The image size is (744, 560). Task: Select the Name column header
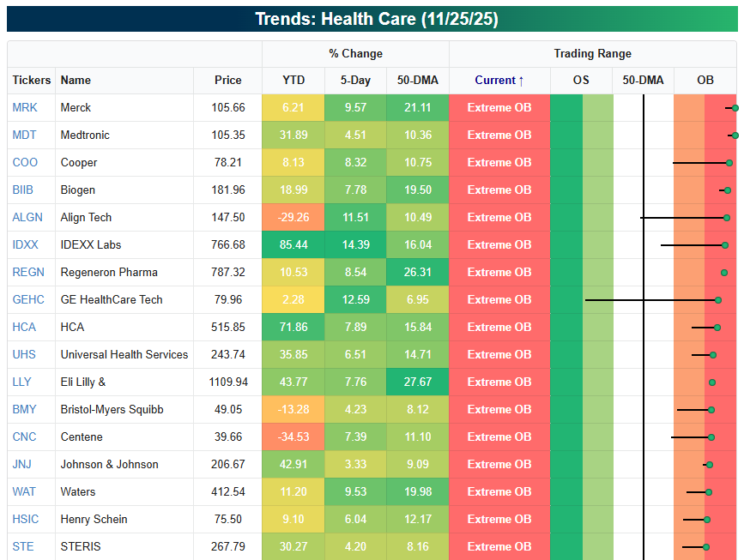point(76,80)
